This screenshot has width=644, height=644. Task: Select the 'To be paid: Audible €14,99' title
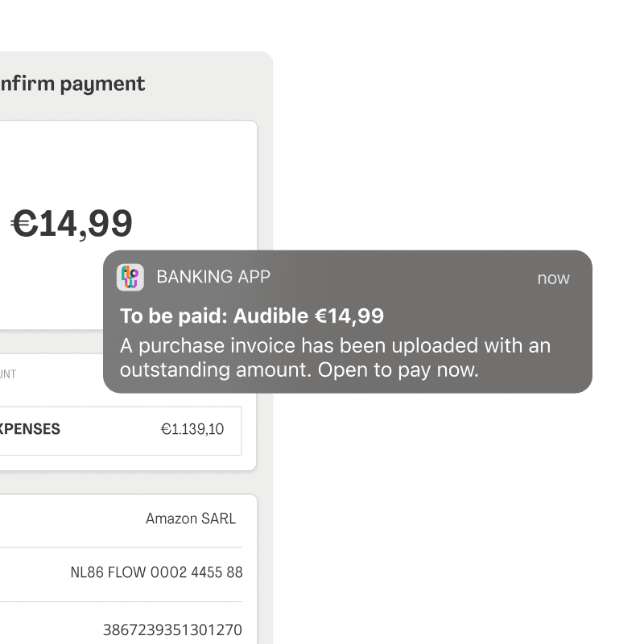tap(253, 316)
